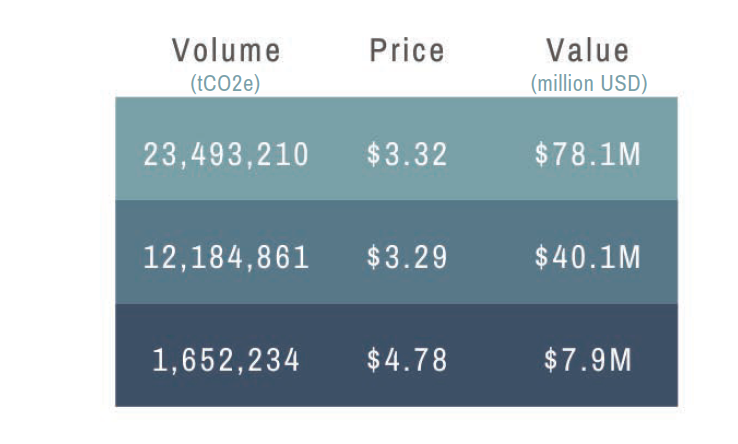Screen dimensions: 738x444
Task: Select the $4.78 price cell
Action: tap(407, 360)
